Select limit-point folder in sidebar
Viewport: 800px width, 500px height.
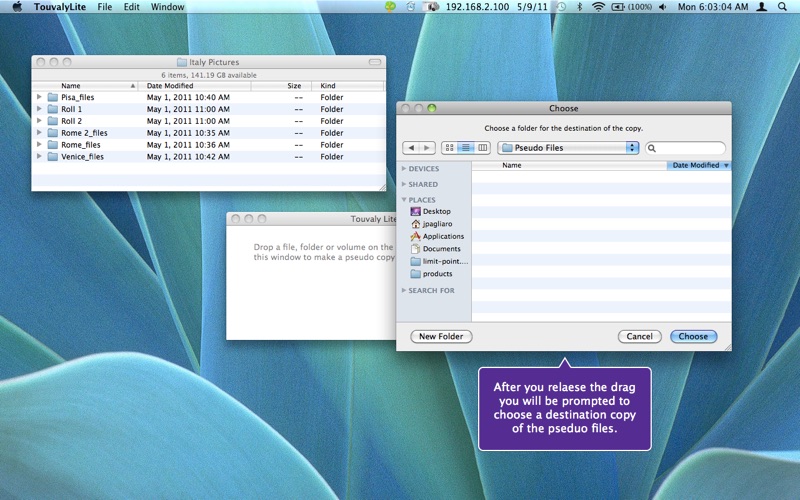point(439,261)
